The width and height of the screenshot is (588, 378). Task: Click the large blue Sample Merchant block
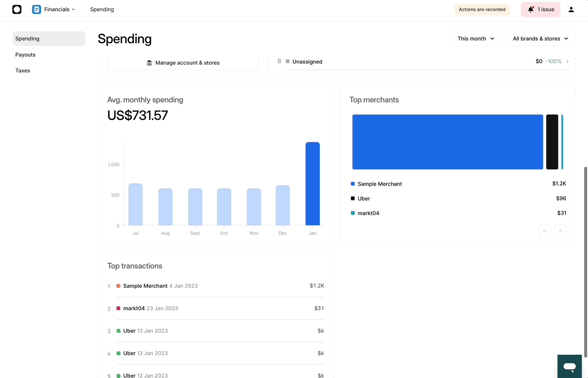(x=448, y=142)
